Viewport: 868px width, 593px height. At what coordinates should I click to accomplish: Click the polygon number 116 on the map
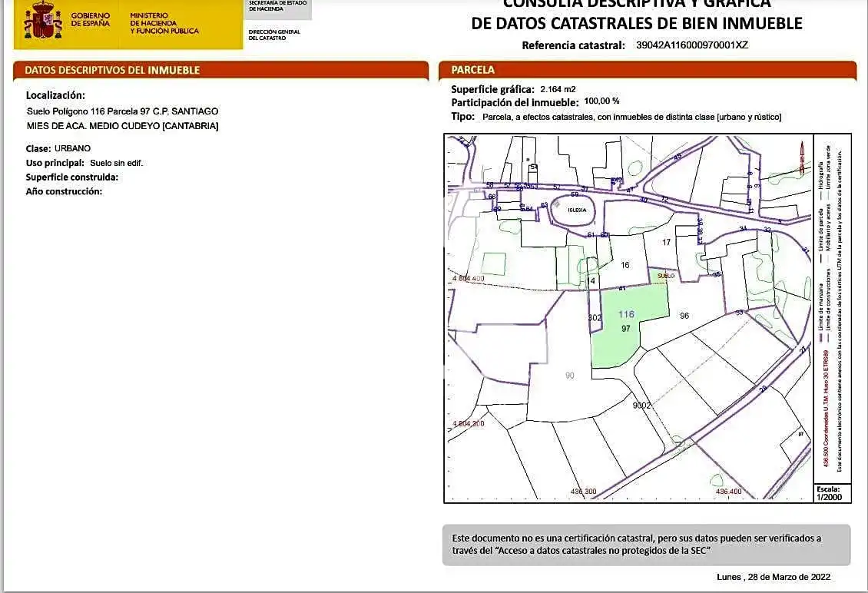point(626,314)
